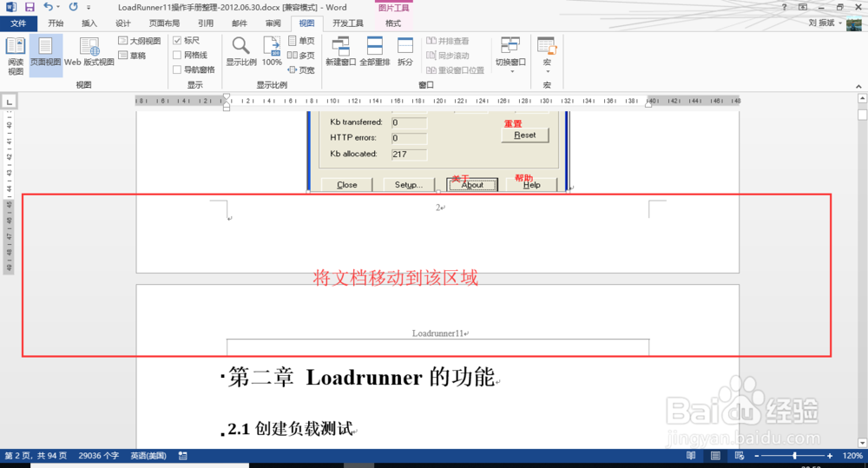Click macro recording icon in status bar
The width and height of the screenshot is (868, 468).
click(182, 456)
